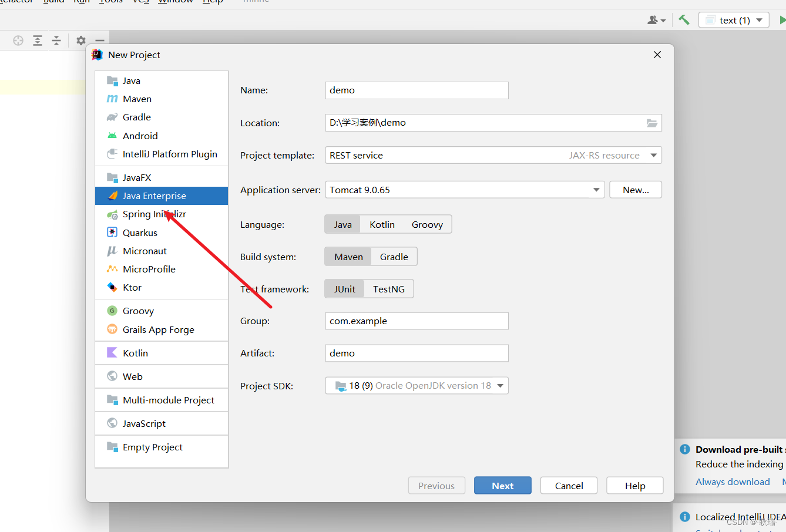The width and height of the screenshot is (786, 532).
Task: Choose Quarkus project type
Action: point(162,233)
